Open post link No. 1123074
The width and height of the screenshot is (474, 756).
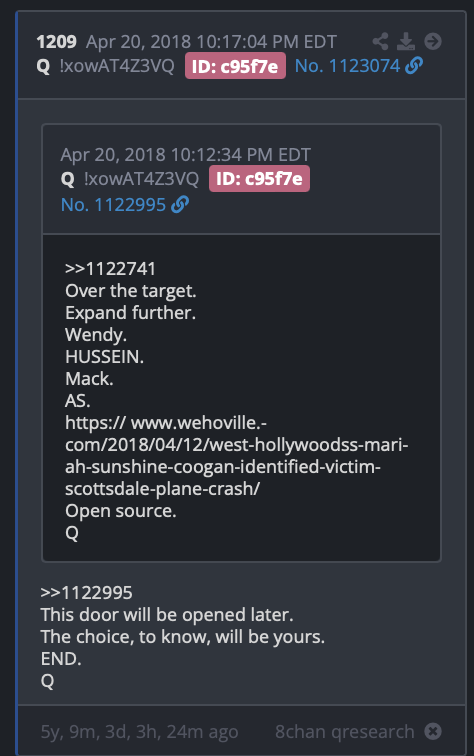pyautogui.click(x=347, y=66)
